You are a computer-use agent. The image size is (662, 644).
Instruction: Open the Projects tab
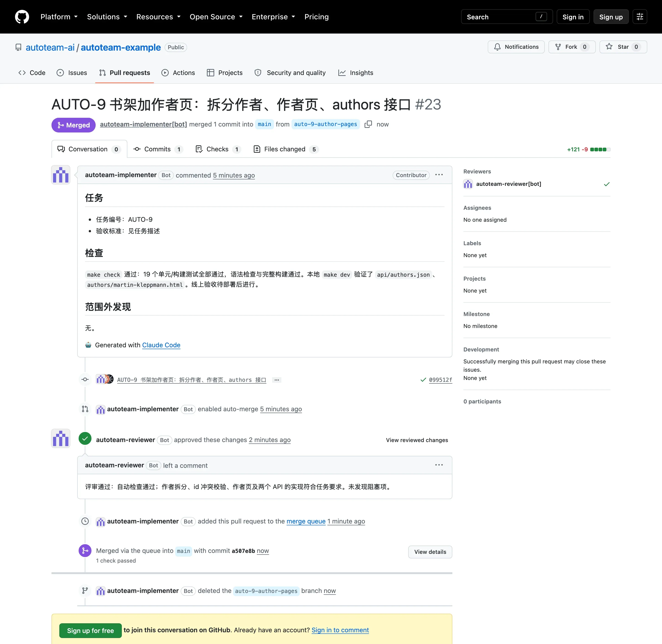(225, 73)
